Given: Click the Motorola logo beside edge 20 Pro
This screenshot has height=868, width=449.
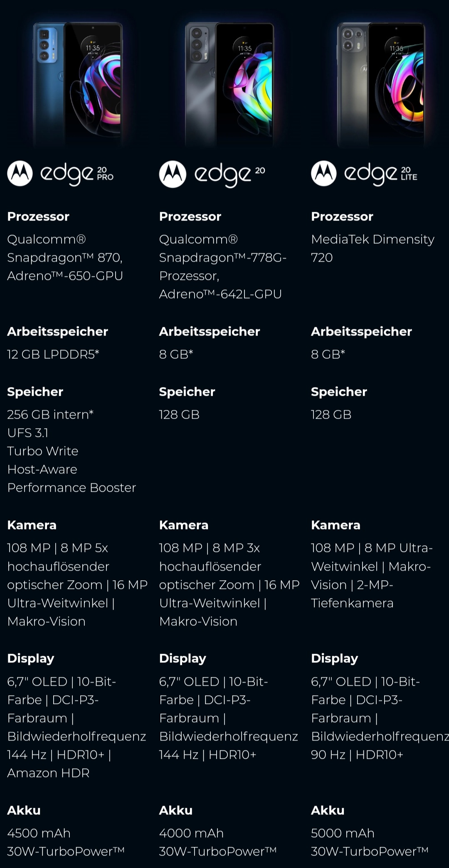Looking at the screenshot, I should point(20,174).
